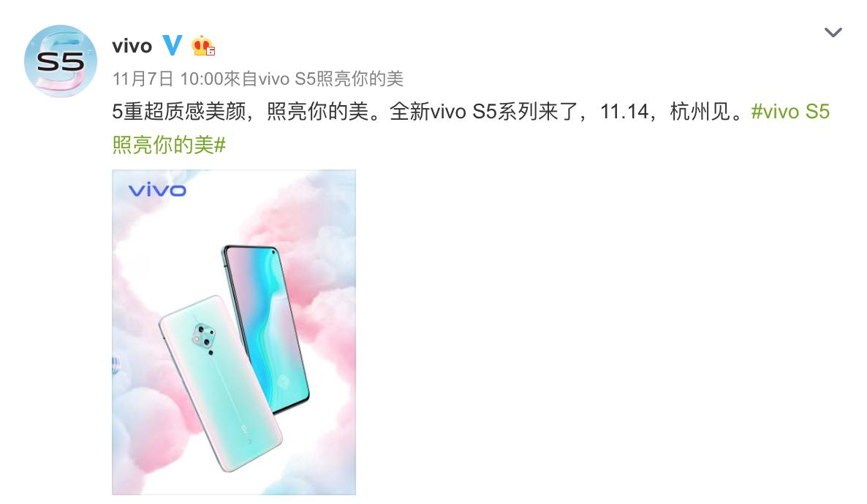Open the post timestamp 11月7日 10:00

[167, 79]
